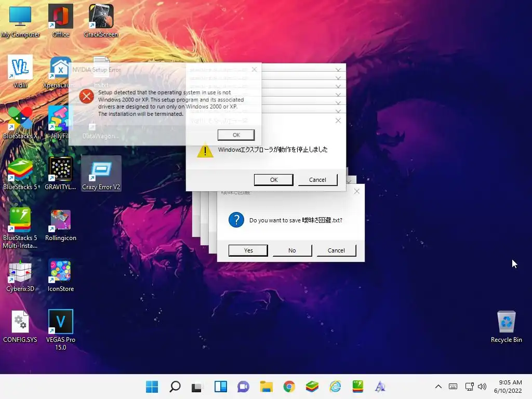Click No in the save dialog

(292, 250)
